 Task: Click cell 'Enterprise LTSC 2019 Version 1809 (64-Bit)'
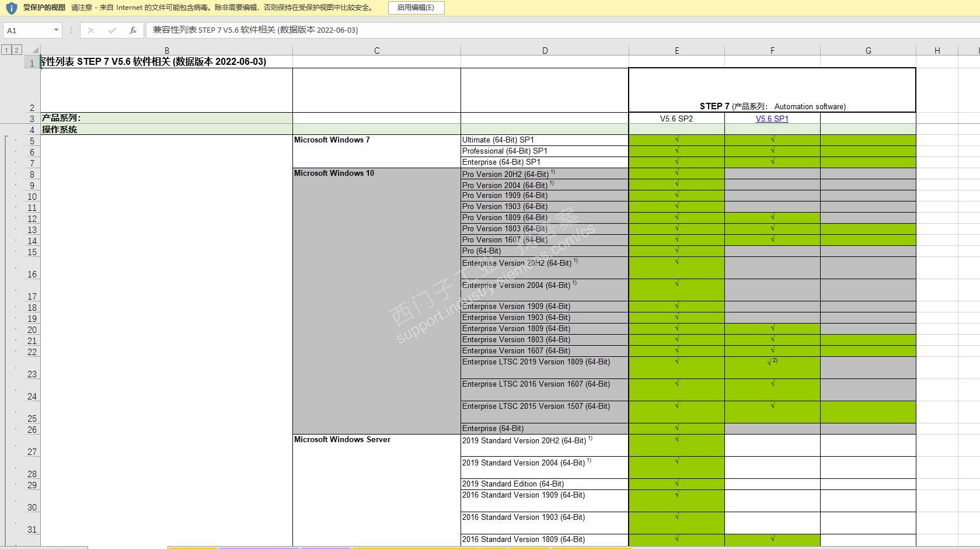545,368
